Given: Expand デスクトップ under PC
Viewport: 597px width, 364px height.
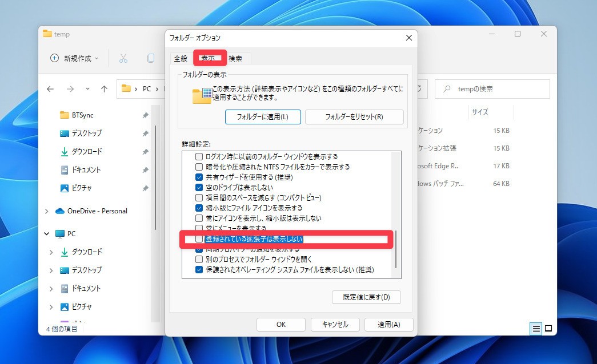Looking at the screenshot, I should click(51, 270).
